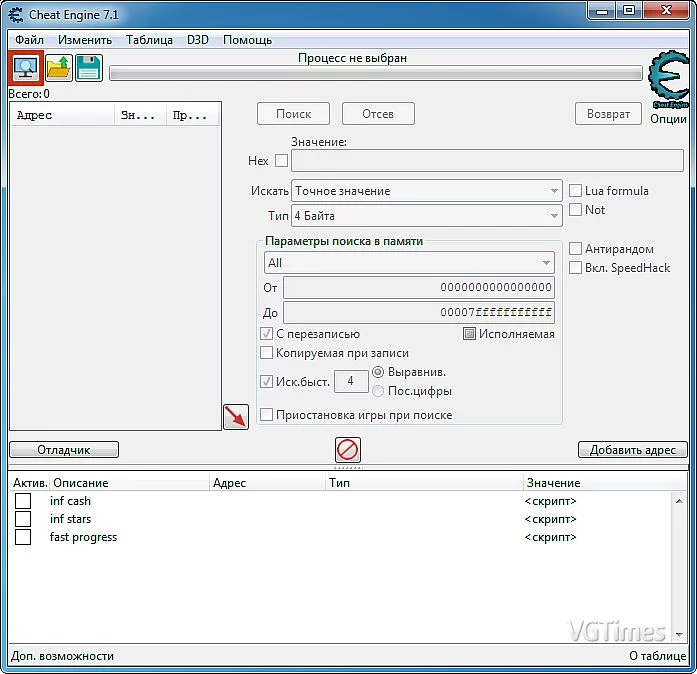697x674 pixels.
Task: Activate the fast progress script checkbox
Action: tap(23, 537)
